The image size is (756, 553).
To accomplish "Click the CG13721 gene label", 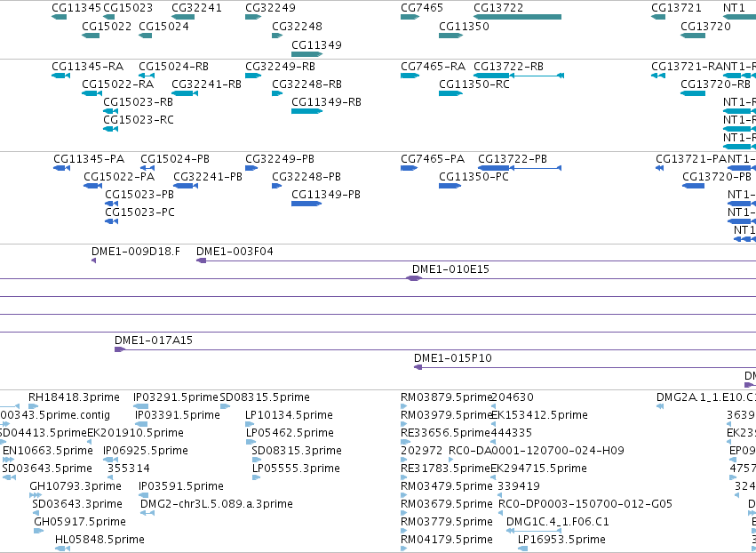I will (676, 8).
